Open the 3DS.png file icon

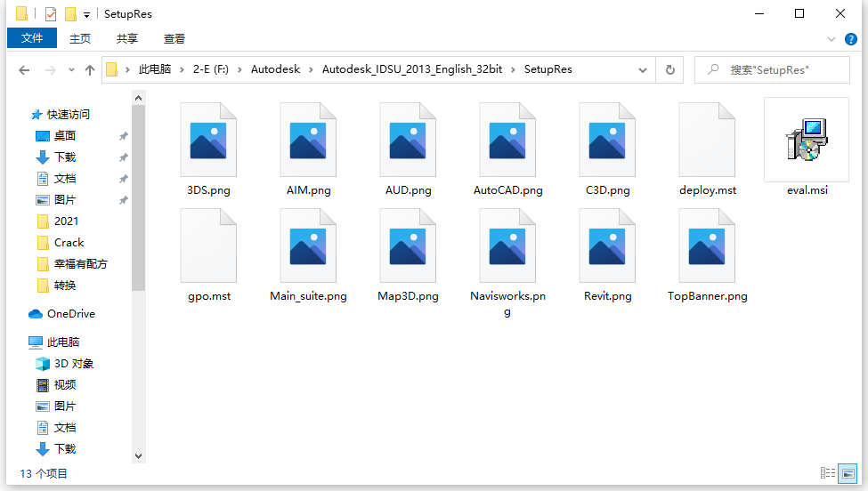tap(208, 140)
